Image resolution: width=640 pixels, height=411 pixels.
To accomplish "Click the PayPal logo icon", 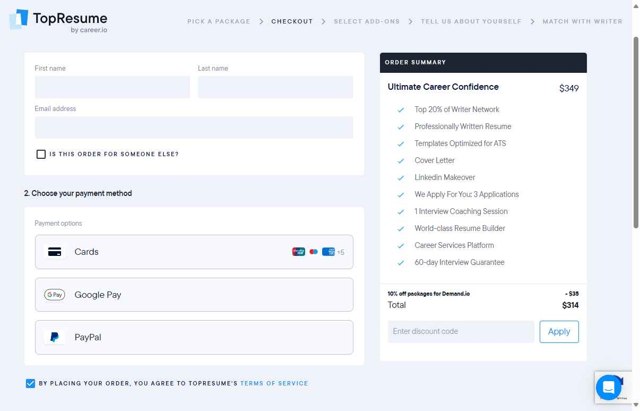I will (x=55, y=337).
